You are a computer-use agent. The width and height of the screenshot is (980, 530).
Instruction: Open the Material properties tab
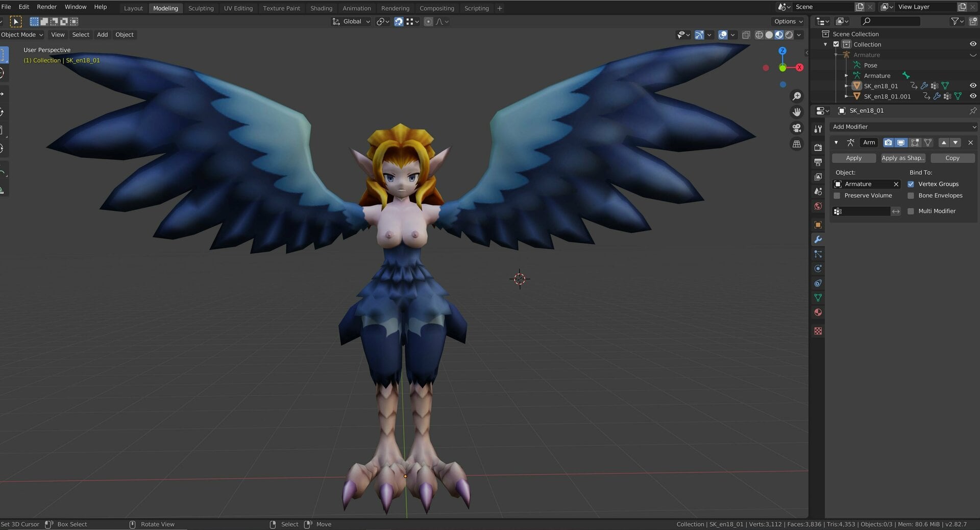(818, 312)
